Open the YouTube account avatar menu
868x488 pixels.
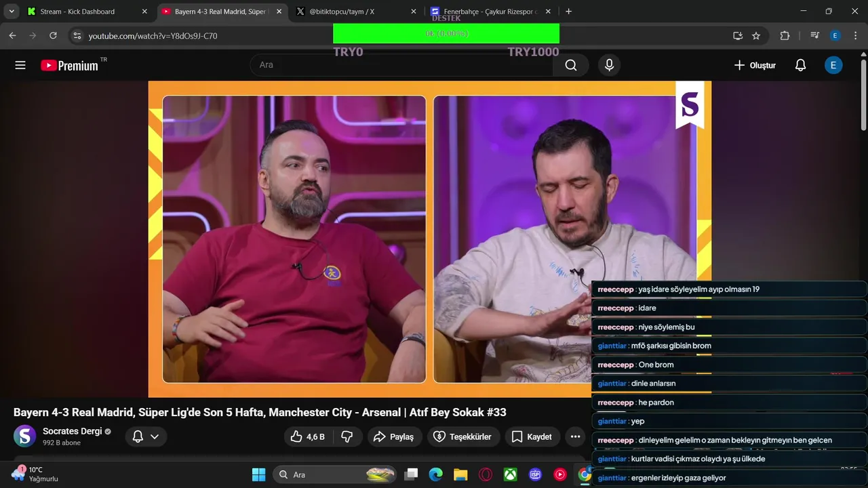click(x=833, y=65)
